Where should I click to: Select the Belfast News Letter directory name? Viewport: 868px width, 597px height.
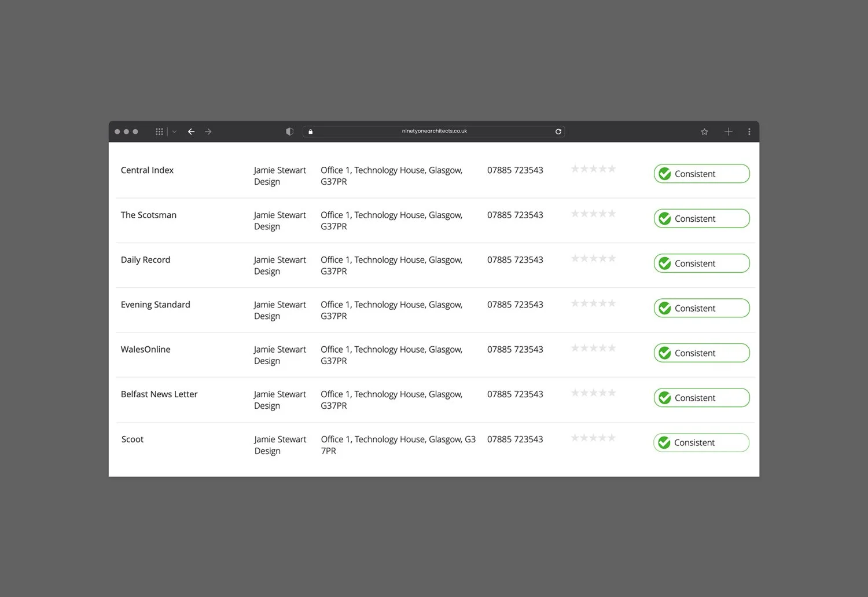click(159, 394)
